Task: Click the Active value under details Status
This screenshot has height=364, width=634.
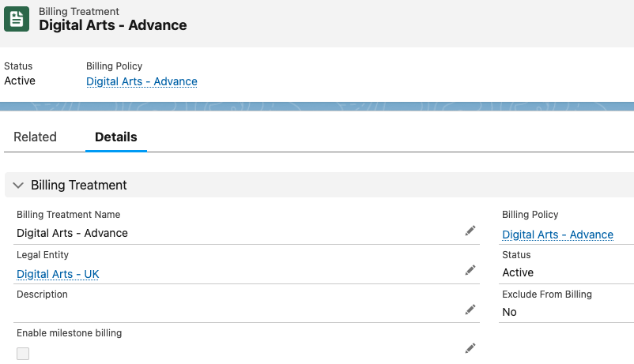Action: click(518, 272)
